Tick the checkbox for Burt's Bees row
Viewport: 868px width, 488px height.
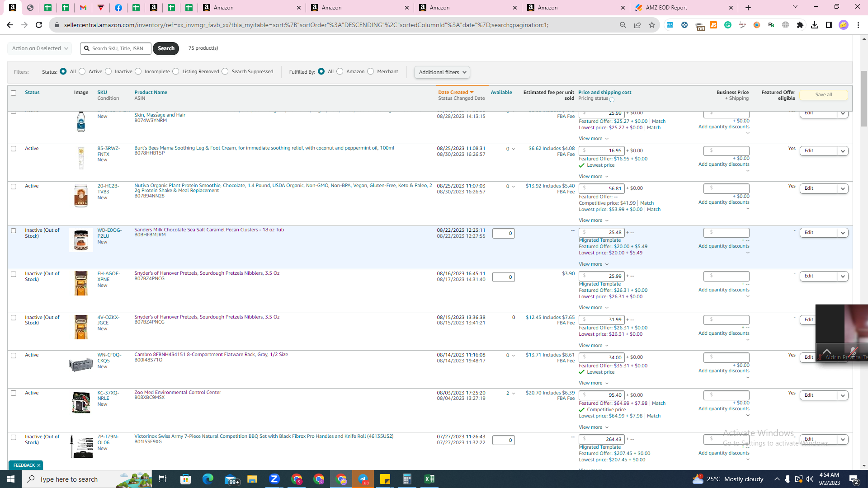click(x=14, y=149)
